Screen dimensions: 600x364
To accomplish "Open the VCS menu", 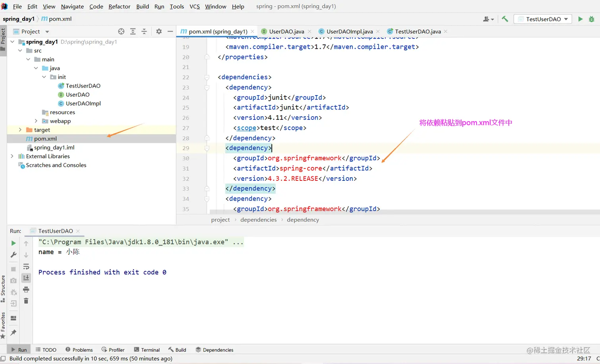I will (x=194, y=6).
